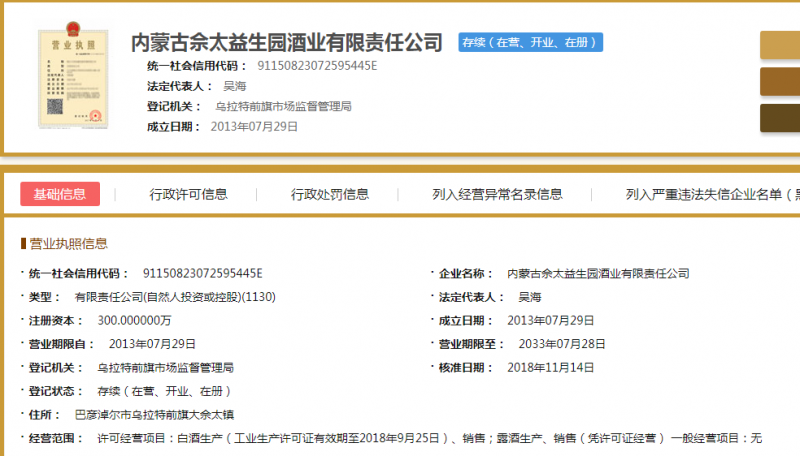Click the 营业期限至 value 2033年07月28日

562,344
